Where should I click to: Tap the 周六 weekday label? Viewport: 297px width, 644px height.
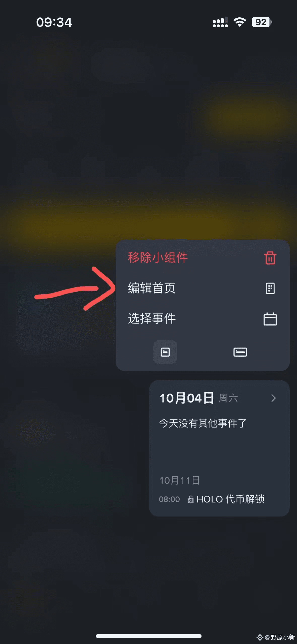(228, 398)
